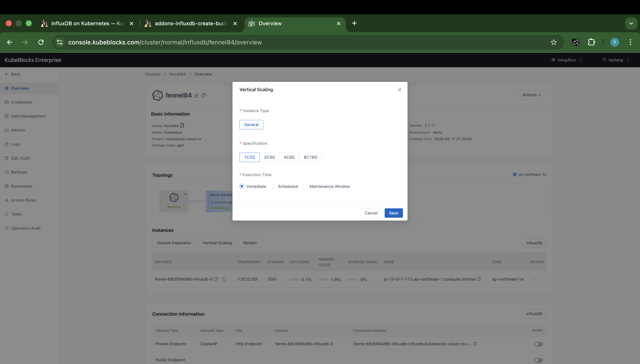This screenshot has height=364, width=640.
Task: Open the Actions dropdown
Action: click(532, 95)
